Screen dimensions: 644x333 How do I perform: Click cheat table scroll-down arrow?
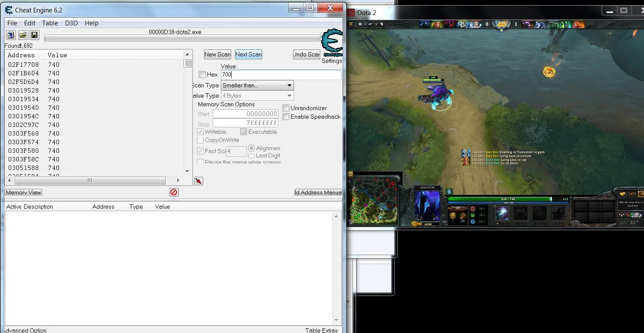337,320
